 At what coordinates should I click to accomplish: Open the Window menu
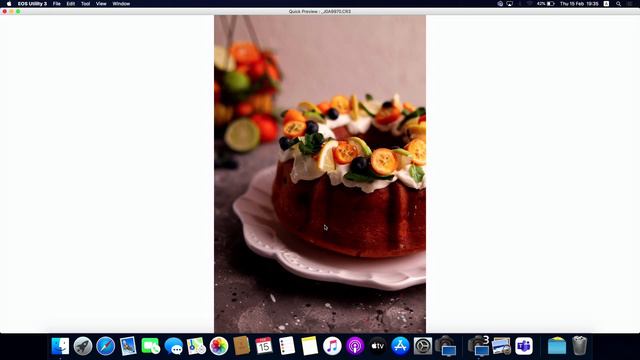coord(121,4)
